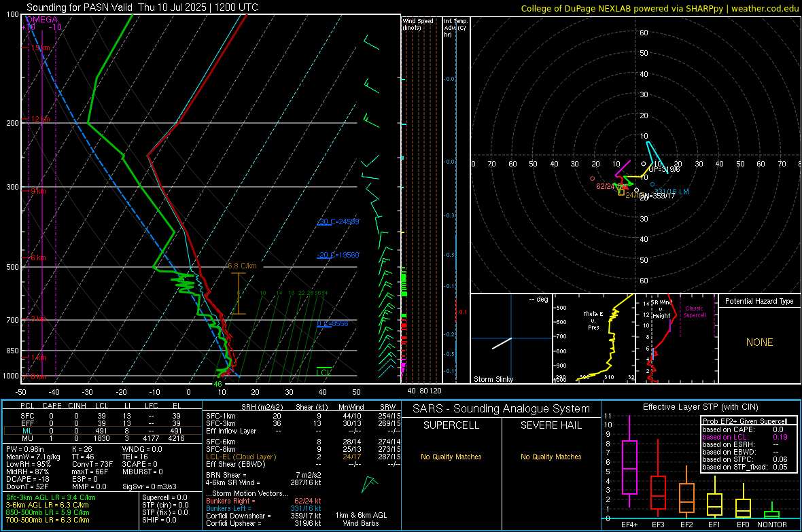Select the '6 km' height marker
This screenshot has height=532, width=802.
coord(38,258)
